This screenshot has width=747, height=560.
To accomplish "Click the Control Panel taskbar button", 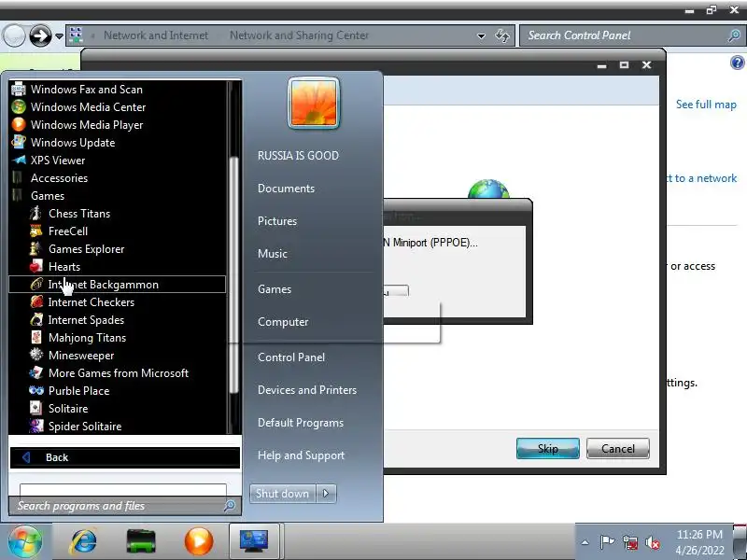I will tap(254, 541).
